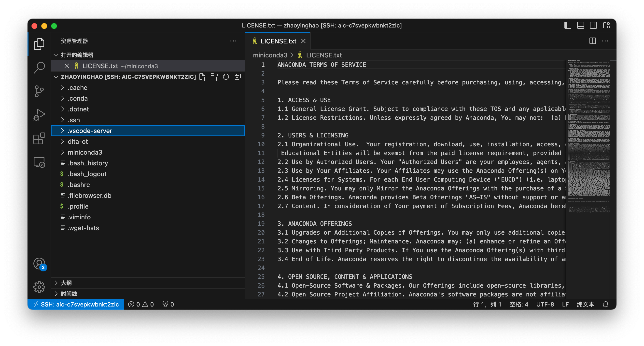Viewport: 644px width, 346px height.
Task: Open explorer panel more actions ellipsis
Action: (233, 41)
